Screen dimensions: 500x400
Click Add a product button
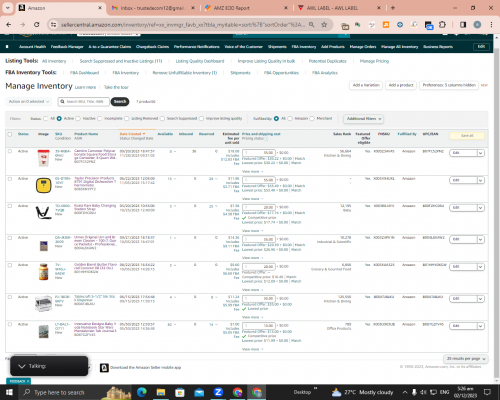pos(401,85)
